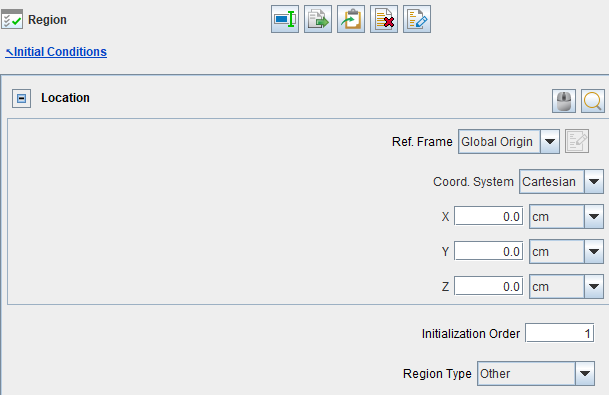Click the Initialization Order field

559,333
